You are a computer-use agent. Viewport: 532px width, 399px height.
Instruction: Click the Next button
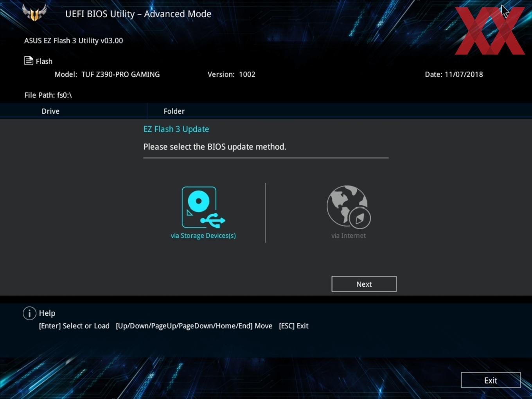pyautogui.click(x=364, y=284)
